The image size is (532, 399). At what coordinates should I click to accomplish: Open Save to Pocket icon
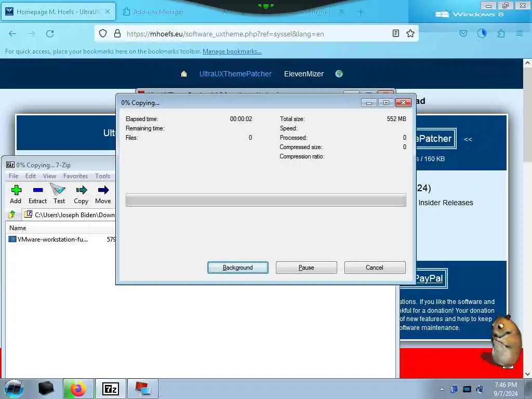[463, 33]
